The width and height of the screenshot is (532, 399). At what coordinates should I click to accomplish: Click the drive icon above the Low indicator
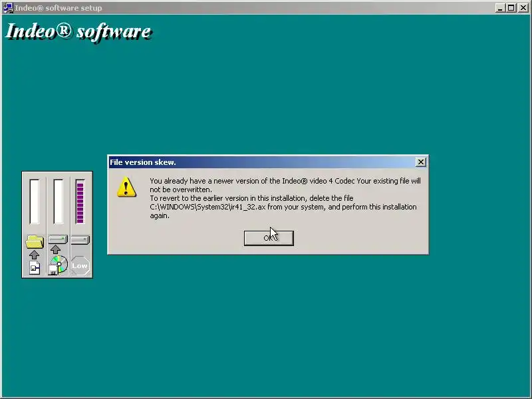[80, 240]
